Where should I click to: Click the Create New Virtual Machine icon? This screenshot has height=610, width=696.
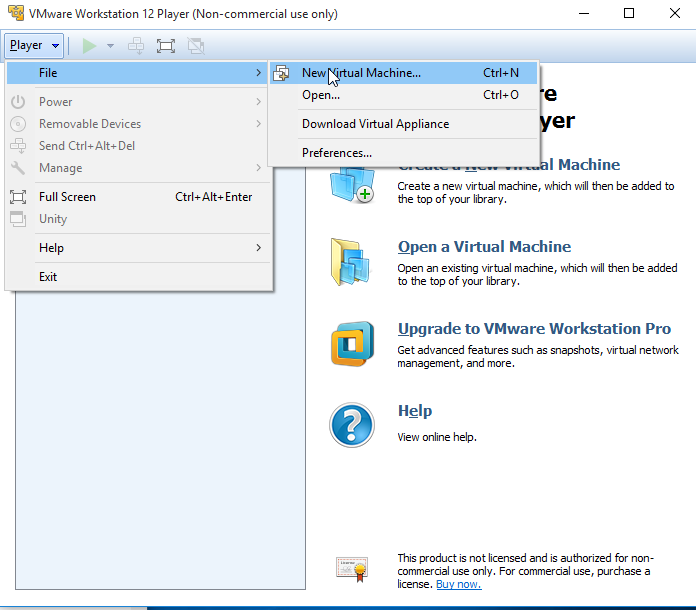[352, 186]
